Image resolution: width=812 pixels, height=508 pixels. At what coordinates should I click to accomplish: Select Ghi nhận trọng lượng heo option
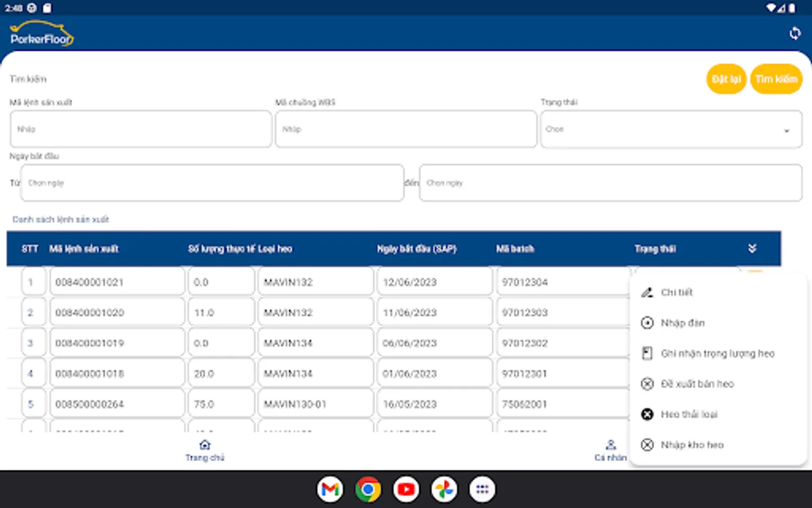(x=718, y=353)
